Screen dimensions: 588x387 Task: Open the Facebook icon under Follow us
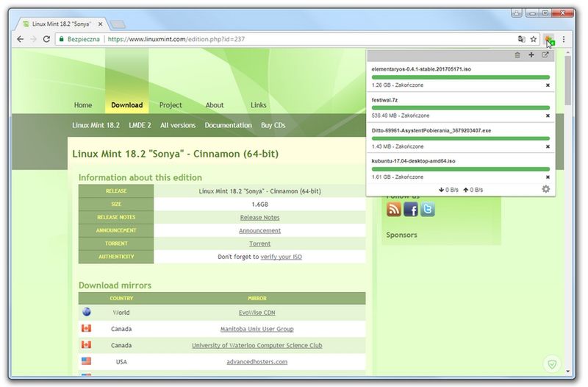click(x=411, y=209)
